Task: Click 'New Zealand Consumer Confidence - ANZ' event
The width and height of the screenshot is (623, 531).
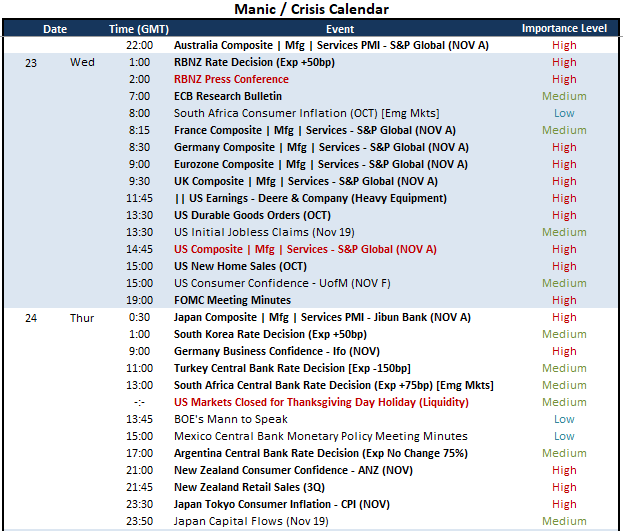Action: (x=293, y=470)
